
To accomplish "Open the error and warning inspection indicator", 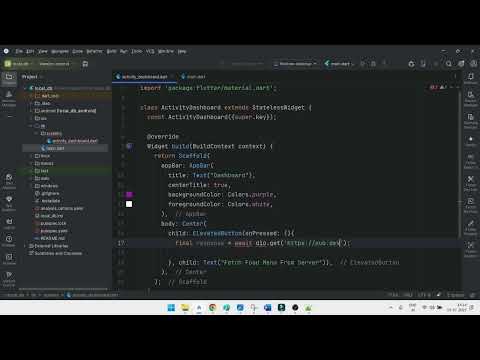I will (x=438, y=87).
